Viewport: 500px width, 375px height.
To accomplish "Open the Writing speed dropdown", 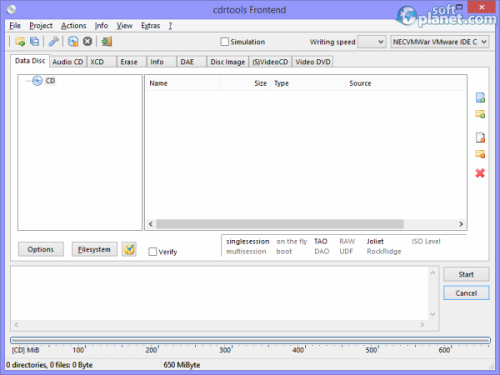I will click(x=372, y=42).
